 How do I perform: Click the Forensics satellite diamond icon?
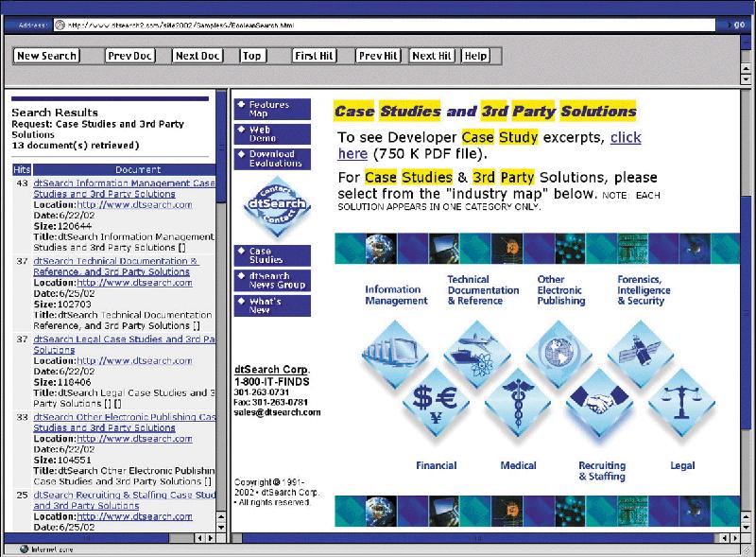(641, 355)
